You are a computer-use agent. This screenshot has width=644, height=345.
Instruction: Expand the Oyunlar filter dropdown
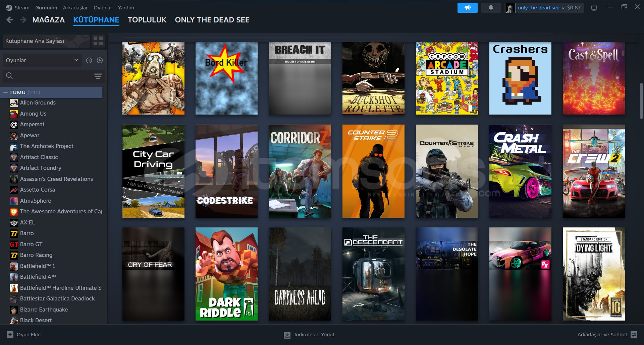42,60
